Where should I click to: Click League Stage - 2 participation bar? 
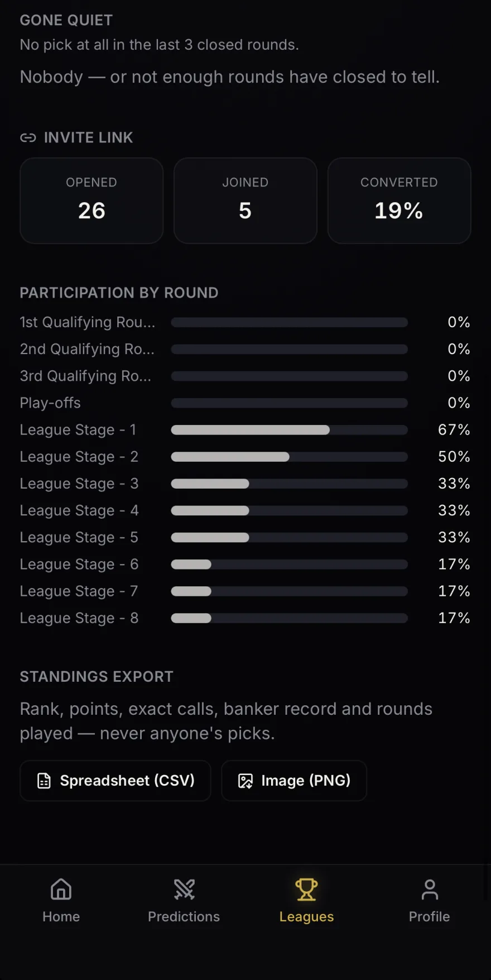[289, 457]
